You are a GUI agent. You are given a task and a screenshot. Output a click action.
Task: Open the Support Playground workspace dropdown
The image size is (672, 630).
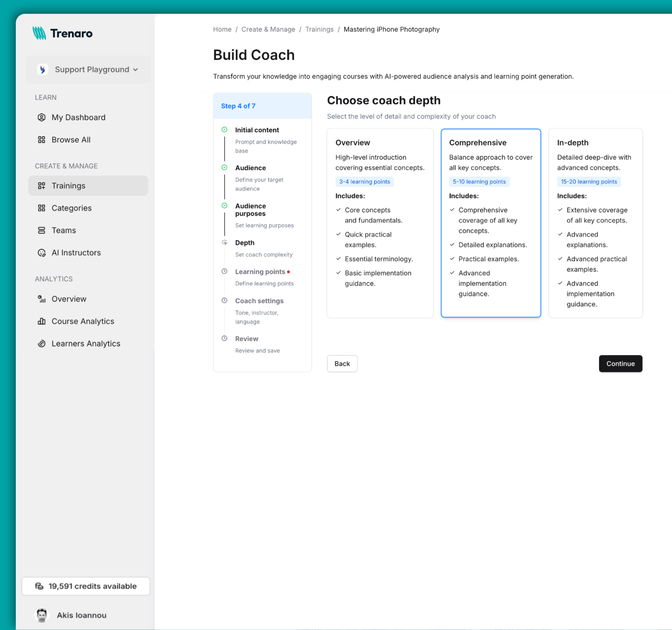[88, 69]
